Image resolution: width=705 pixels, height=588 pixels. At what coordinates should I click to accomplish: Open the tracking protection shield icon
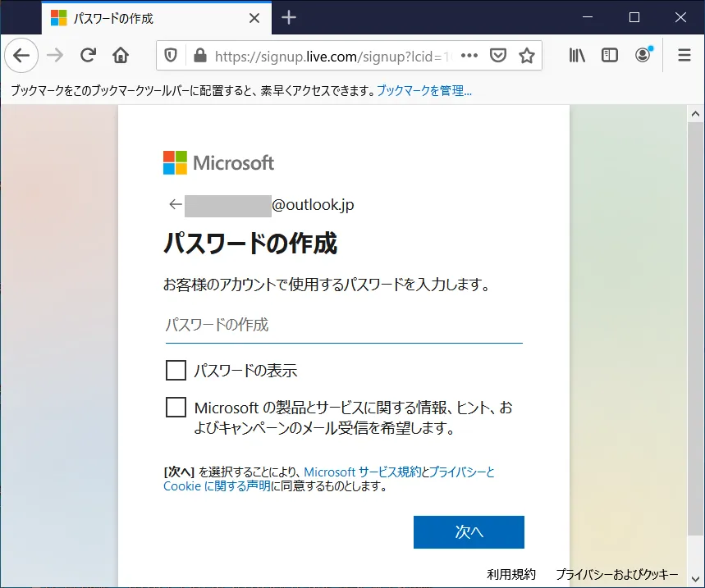click(171, 56)
